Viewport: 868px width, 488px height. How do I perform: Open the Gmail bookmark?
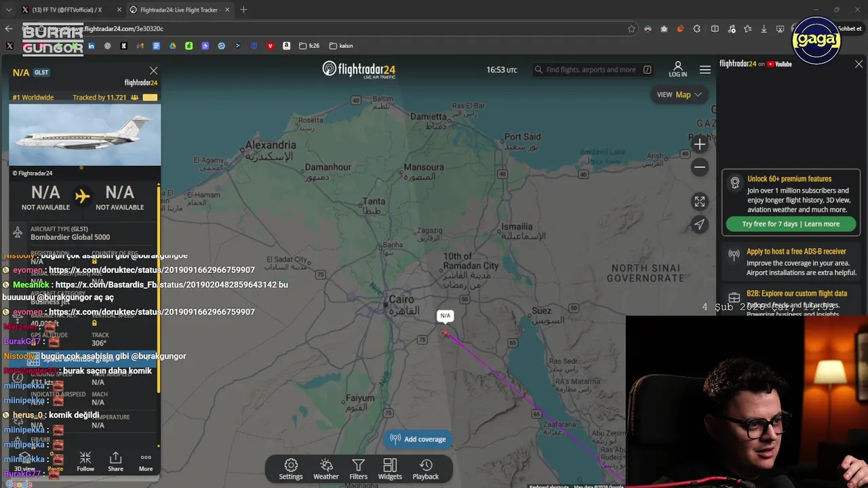point(140,46)
